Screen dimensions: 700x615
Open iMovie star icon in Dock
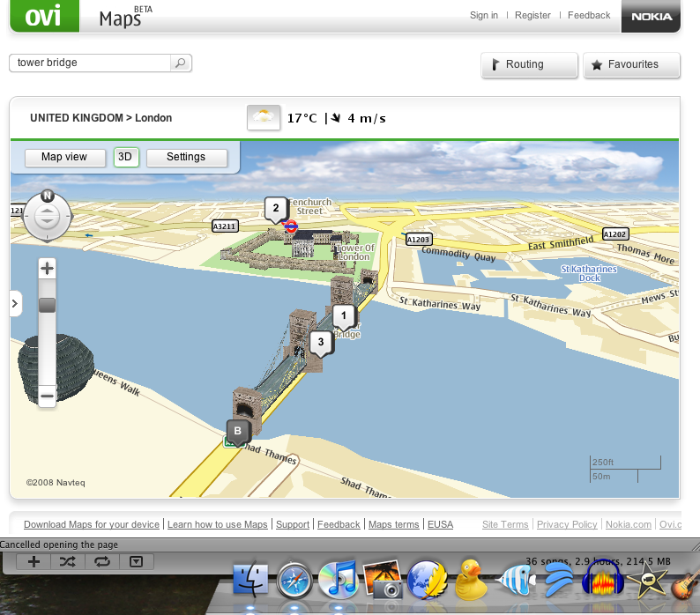pos(647,579)
